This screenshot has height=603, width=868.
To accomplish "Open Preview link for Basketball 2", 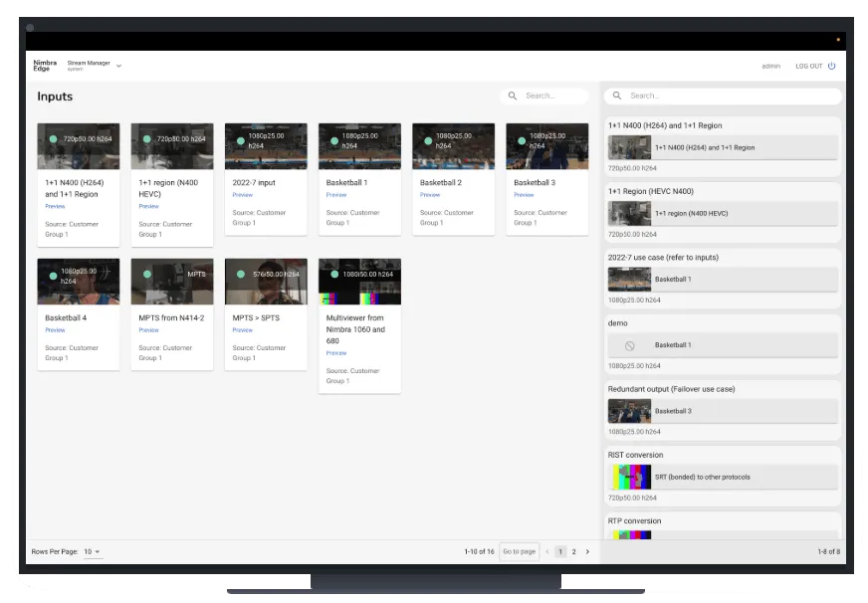I will 430,195.
